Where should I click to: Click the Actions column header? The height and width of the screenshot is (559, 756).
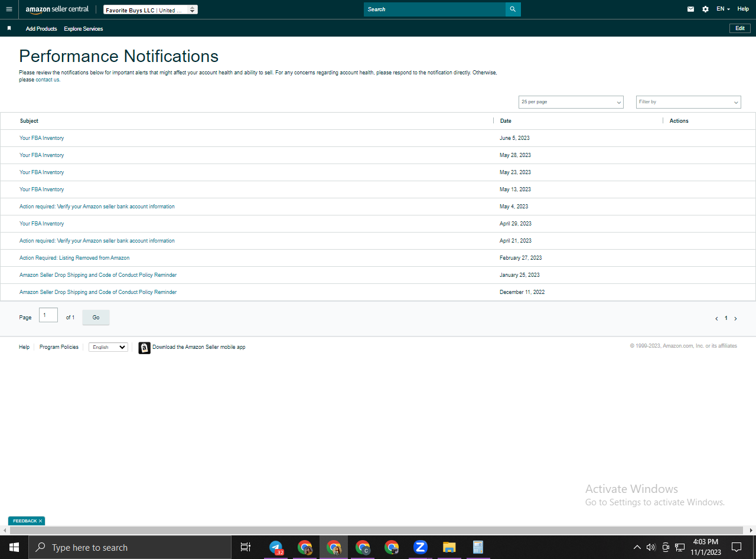[679, 121]
